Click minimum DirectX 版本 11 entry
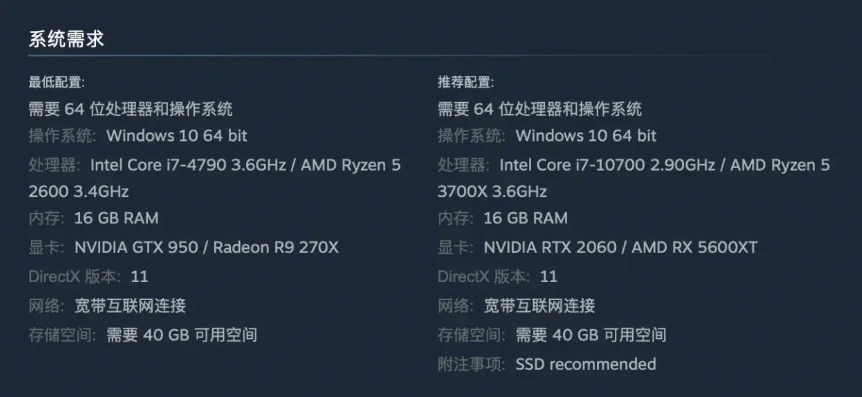The image size is (862, 397). (89, 276)
